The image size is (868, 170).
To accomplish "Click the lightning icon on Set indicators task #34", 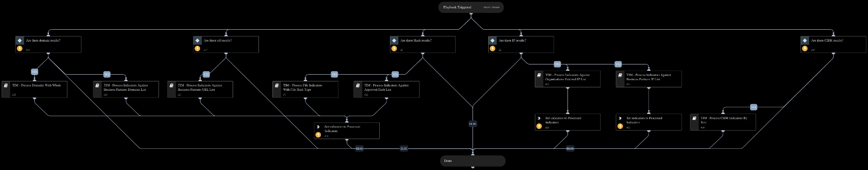I will 318,135.
